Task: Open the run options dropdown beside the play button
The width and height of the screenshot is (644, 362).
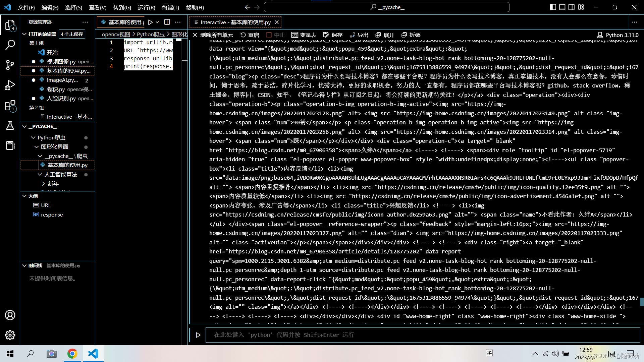Action: pyautogui.click(x=157, y=22)
